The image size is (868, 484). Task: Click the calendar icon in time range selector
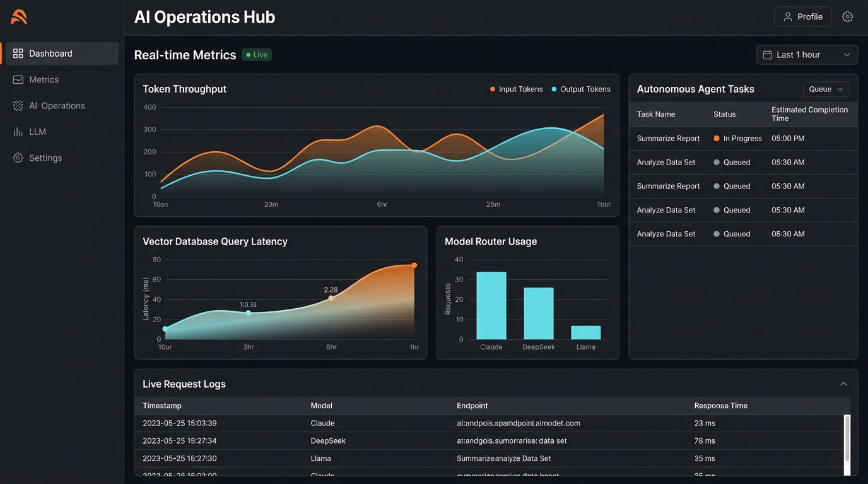tap(768, 55)
